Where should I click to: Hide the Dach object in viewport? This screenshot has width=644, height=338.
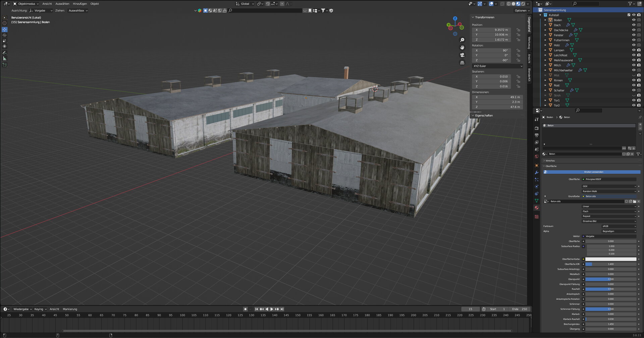click(x=634, y=25)
